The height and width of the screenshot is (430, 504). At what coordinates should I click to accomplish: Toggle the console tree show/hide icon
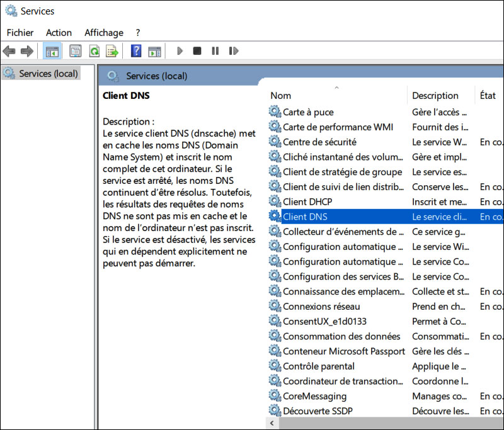[x=52, y=51]
